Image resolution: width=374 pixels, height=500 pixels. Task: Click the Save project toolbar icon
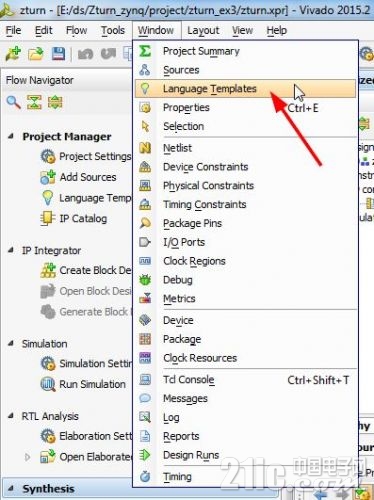(58, 53)
